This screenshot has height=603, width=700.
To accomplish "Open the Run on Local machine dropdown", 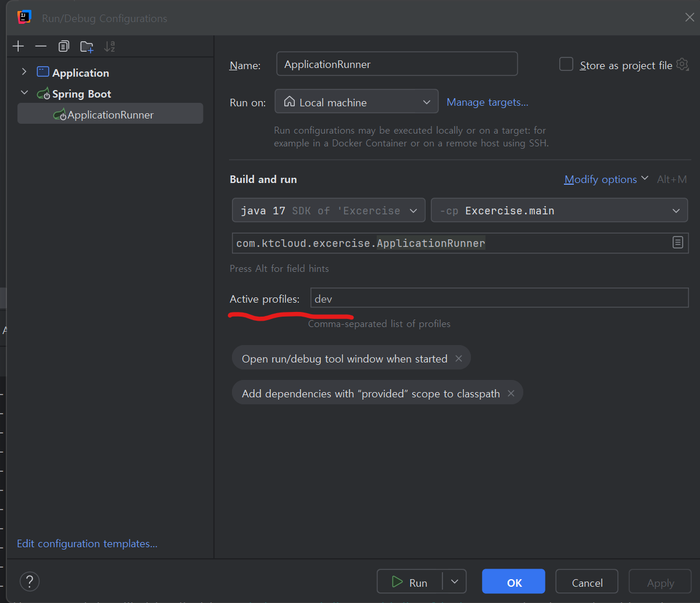I will (x=356, y=102).
